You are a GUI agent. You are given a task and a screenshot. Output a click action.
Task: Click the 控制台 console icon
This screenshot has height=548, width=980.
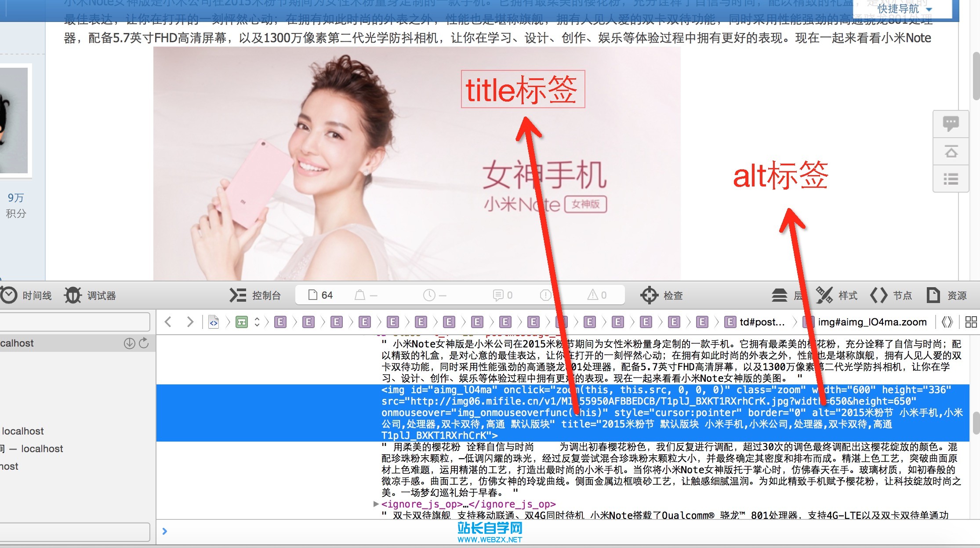tap(238, 295)
